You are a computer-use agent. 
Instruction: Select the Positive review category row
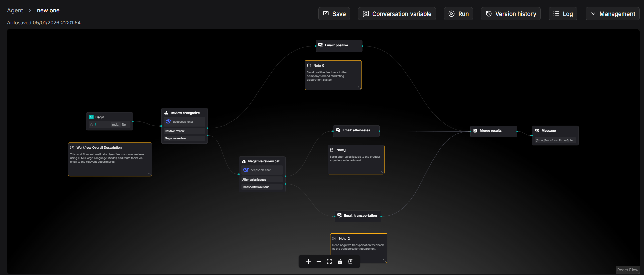click(x=184, y=131)
